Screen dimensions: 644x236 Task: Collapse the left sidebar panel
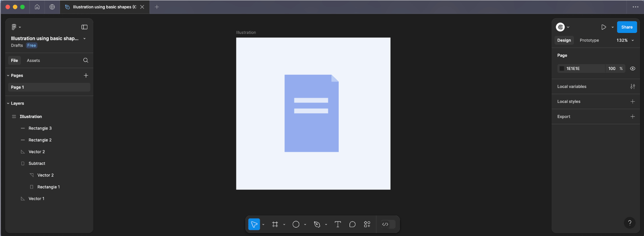click(85, 27)
